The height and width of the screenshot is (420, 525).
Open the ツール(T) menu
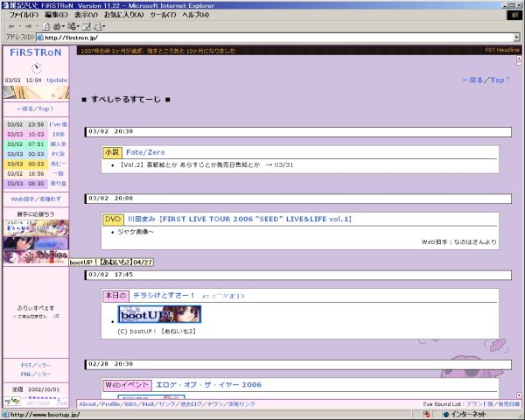164,15
